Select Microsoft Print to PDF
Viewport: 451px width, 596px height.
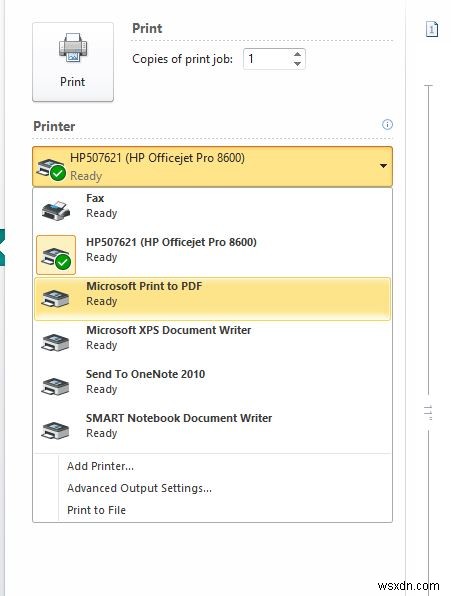212,298
